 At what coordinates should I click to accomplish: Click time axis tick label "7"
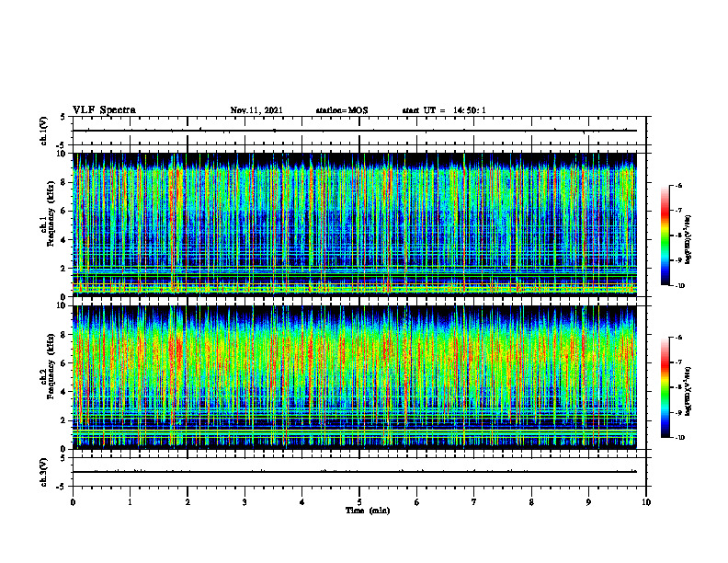coord(474,502)
